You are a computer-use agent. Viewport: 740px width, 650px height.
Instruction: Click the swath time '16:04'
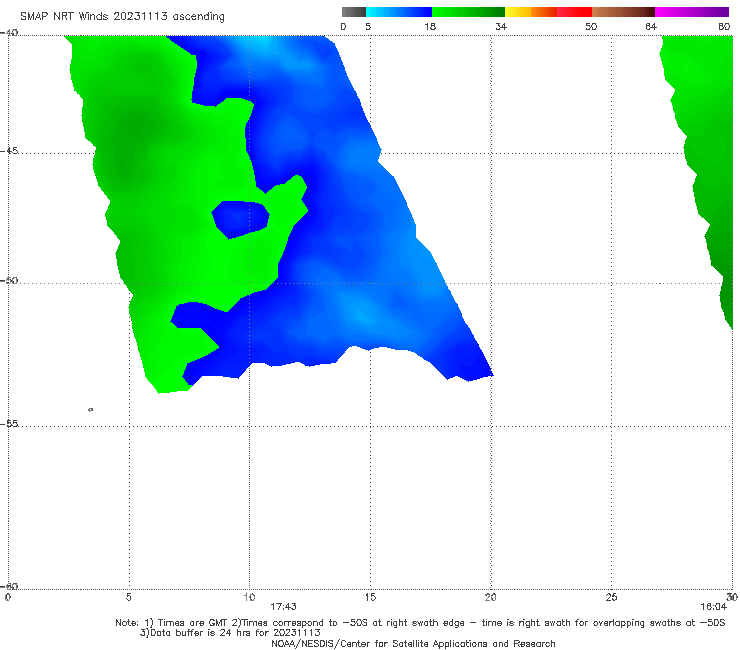pos(714,607)
